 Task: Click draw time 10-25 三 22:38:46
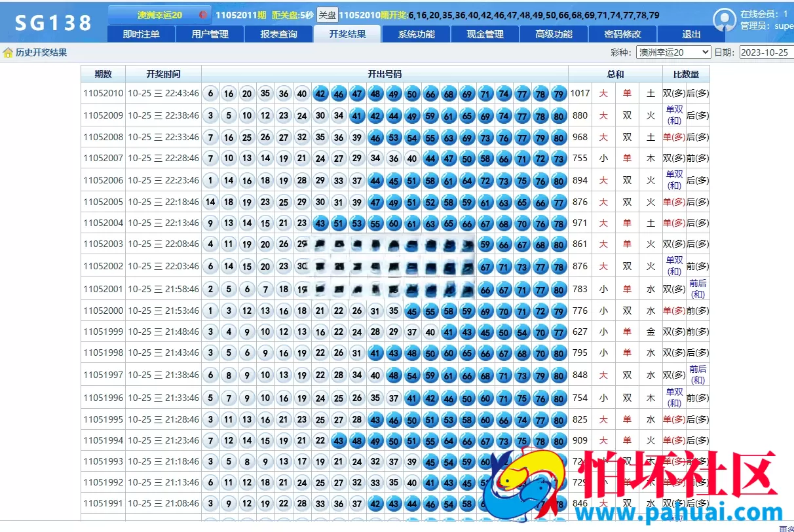point(163,115)
